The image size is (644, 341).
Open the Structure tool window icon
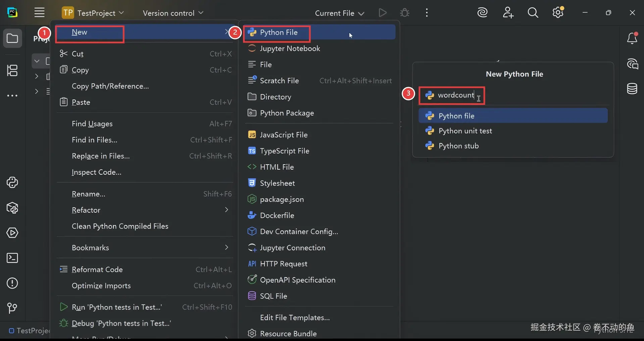pyautogui.click(x=12, y=71)
